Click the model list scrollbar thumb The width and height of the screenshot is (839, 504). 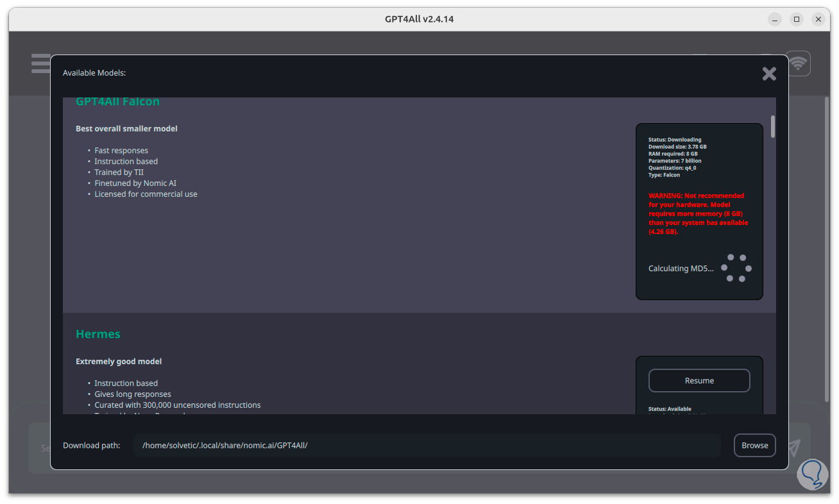pyautogui.click(x=773, y=126)
